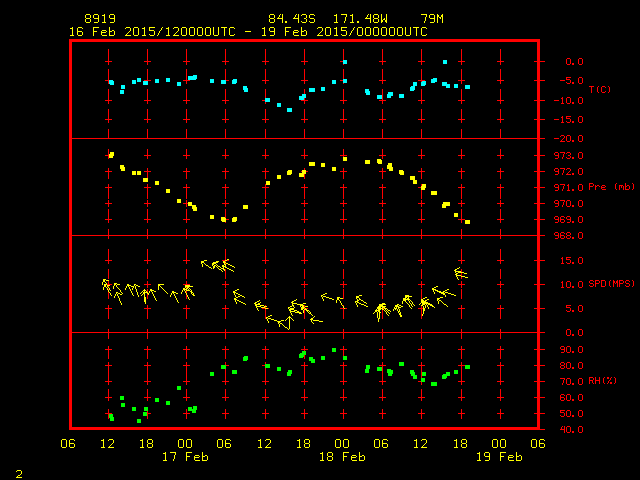
Task: Click the 970.0 pressure tick value
Action: click(x=569, y=204)
